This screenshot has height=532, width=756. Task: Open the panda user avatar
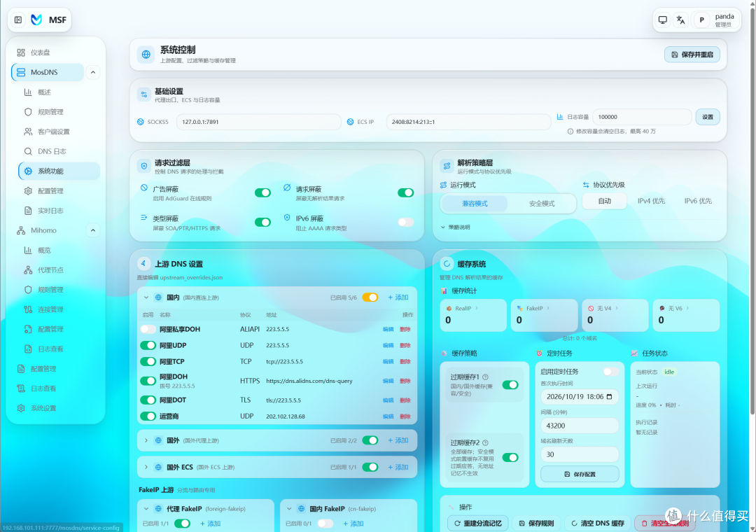coord(701,20)
